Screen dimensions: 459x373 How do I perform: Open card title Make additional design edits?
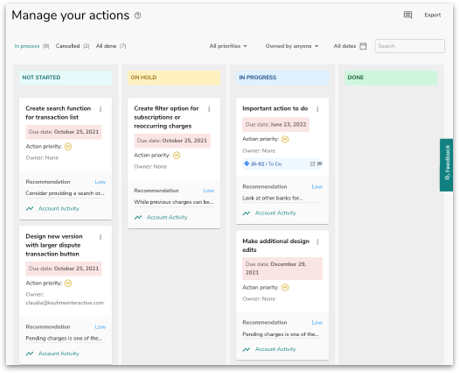(276, 245)
